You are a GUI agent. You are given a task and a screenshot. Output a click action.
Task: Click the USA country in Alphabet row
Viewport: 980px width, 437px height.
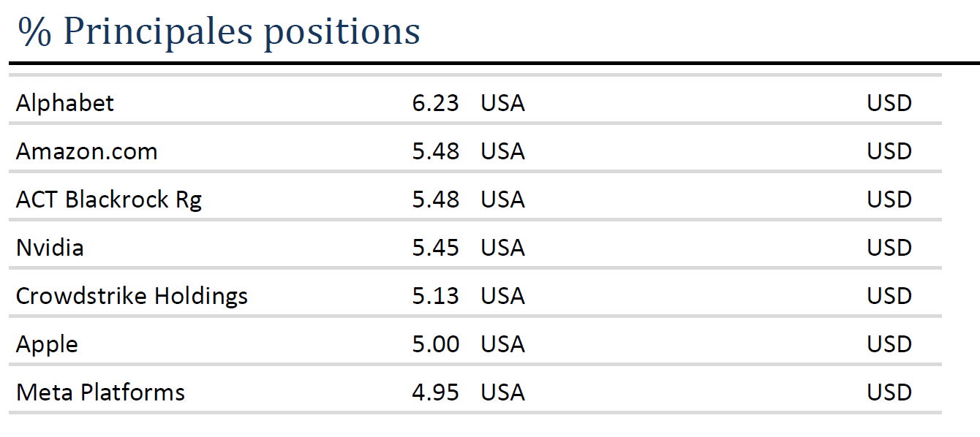pyautogui.click(x=503, y=103)
